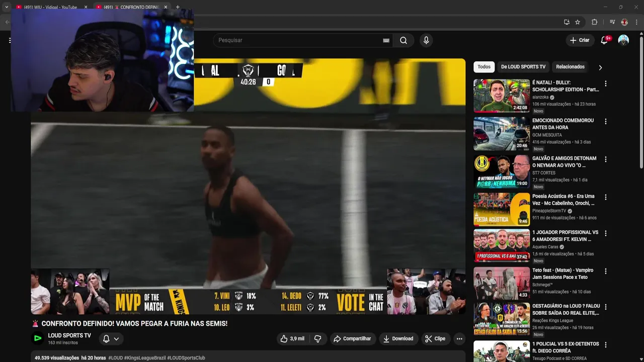The height and width of the screenshot is (362, 644).
Task: Open a new browser tab
Action: [178, 7]
